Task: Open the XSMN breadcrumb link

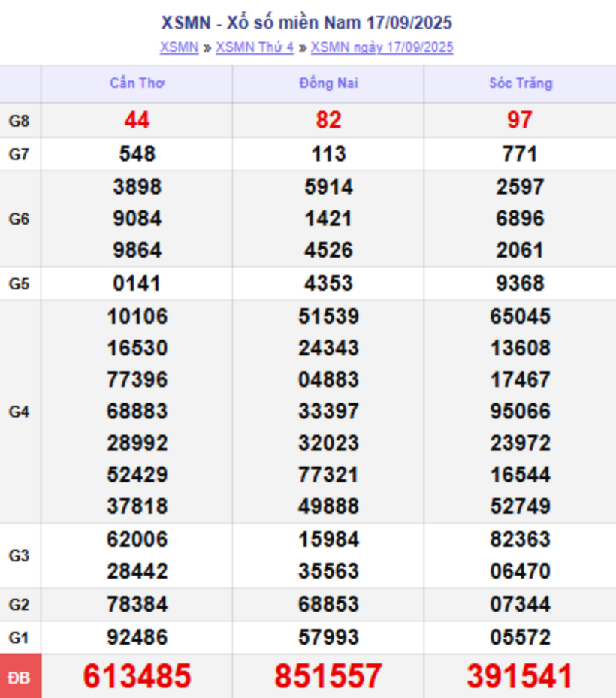Action: [x=179, y=47]
